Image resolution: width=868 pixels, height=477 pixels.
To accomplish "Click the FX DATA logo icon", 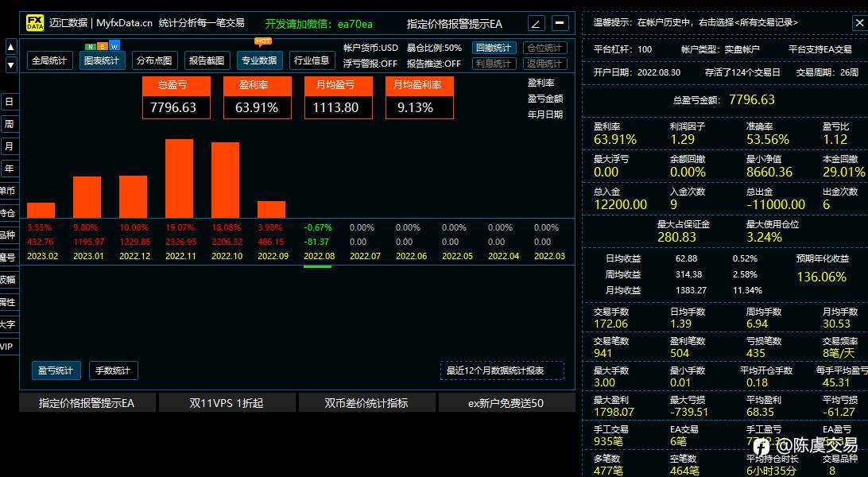I will (x=34, y=23).
